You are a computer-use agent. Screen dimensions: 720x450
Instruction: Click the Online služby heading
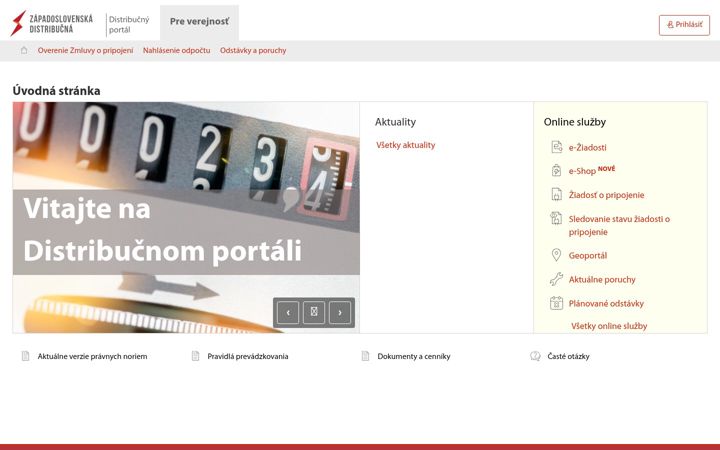[574, 122]
